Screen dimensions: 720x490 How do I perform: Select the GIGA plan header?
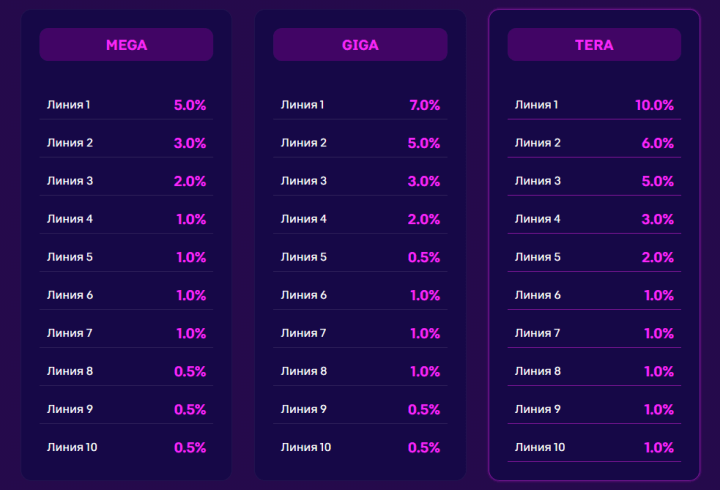click(x=360, y=45)
